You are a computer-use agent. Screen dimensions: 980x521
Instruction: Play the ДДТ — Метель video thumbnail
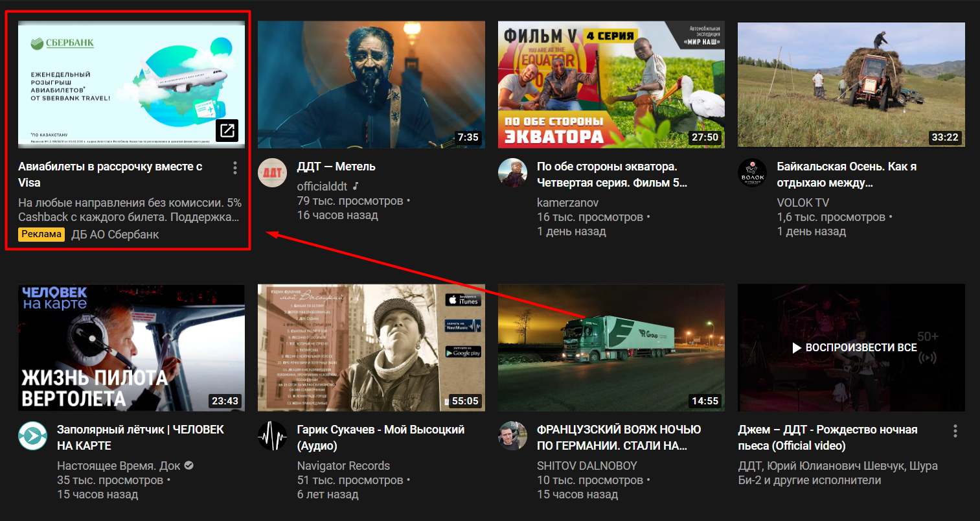pos(371,84)
